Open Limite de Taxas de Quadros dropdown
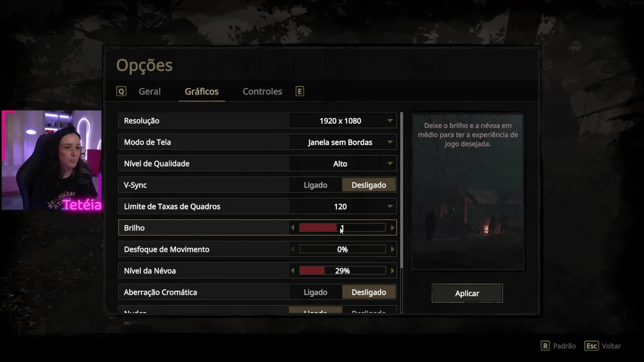Image resolution: width=644 pixels, height=362 pixels. pyautogui.click(x=343, y=207)
